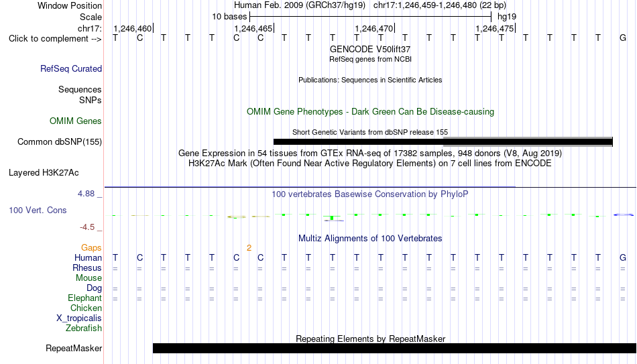Screen dimensions: 637x364
Task: Click the orange gap count 2
Action: pos(249,248)
